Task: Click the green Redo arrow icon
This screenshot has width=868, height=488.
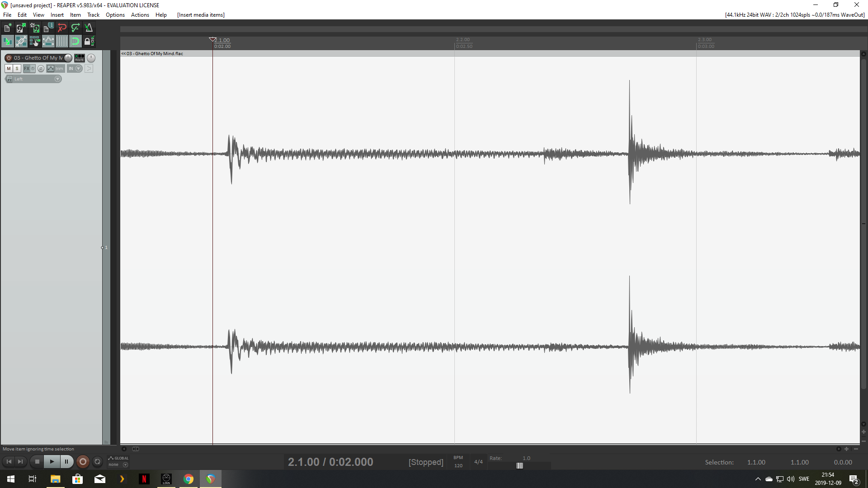Action: tap(75, 28)
